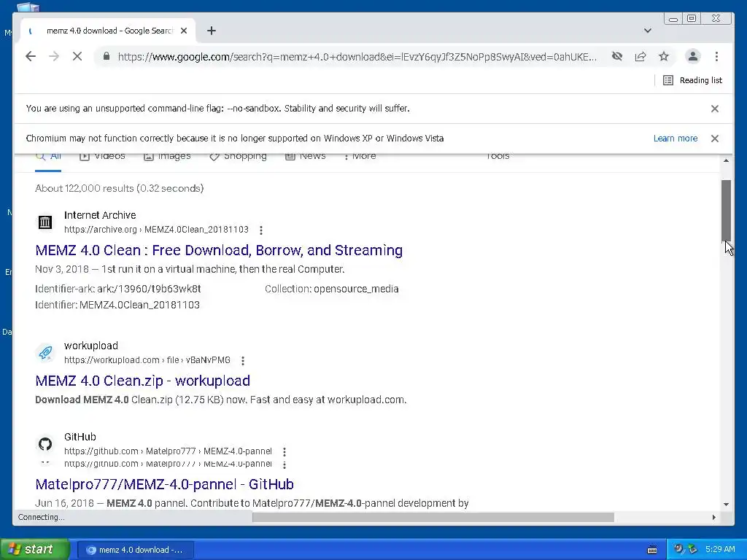Click the padlock site info icon
This screenshot has height=560, width=747.
(x=107, y=57)
